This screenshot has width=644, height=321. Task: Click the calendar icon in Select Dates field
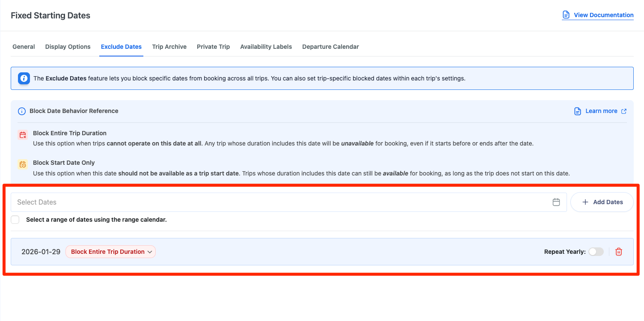[x=556, y=202]
